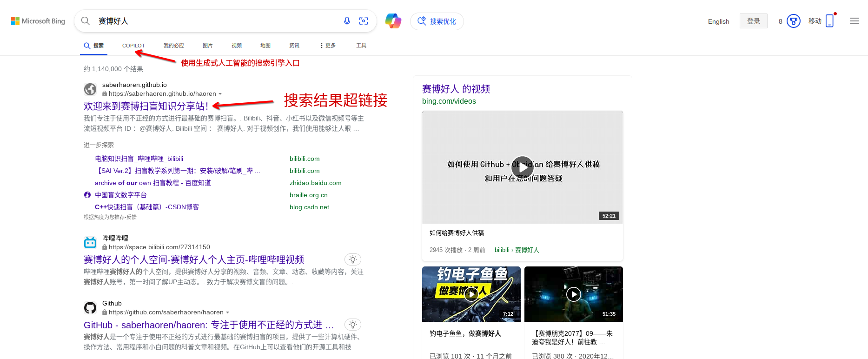
Task: Open the 钓电子鱼鱼 video thumbnail
Action: pyautogui.click(x=471, y=294)
